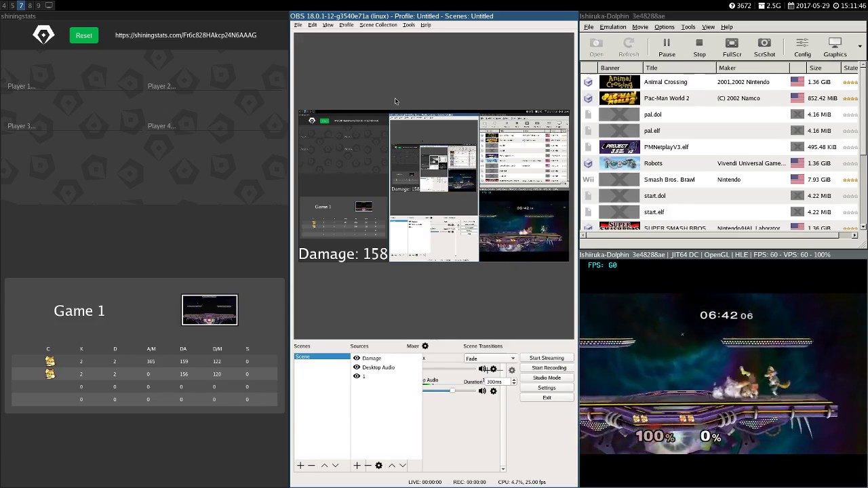Image resolution: width=868 pixels, height=488 pixels.
Task: Open source properties gear icon
Action: tap(379, 466)
